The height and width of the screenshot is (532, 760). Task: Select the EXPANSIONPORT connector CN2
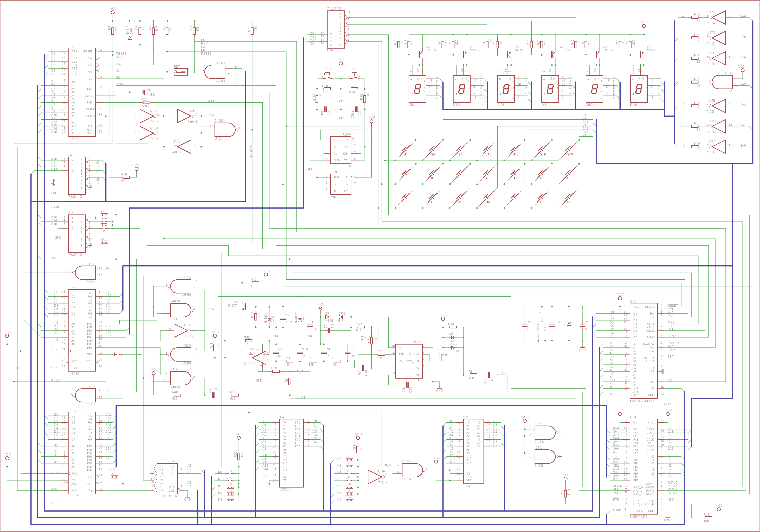click(x=644, y=351)
